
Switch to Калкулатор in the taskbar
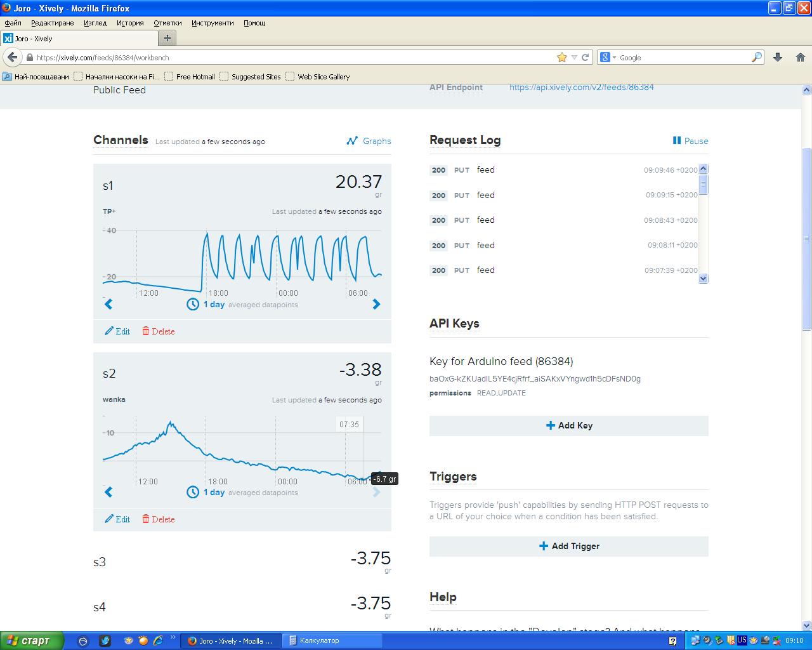(x=331, y=640)
